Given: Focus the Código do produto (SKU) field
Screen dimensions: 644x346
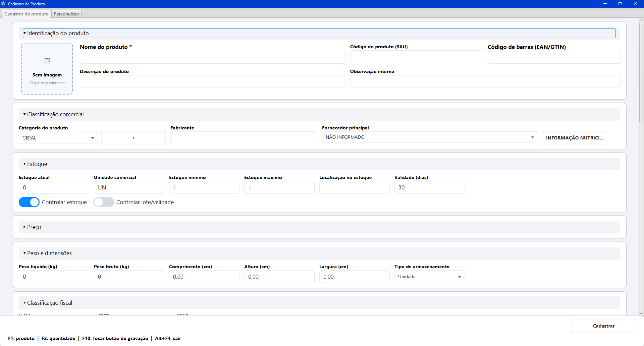Looking at the screenshot, I should pos(417,57).
